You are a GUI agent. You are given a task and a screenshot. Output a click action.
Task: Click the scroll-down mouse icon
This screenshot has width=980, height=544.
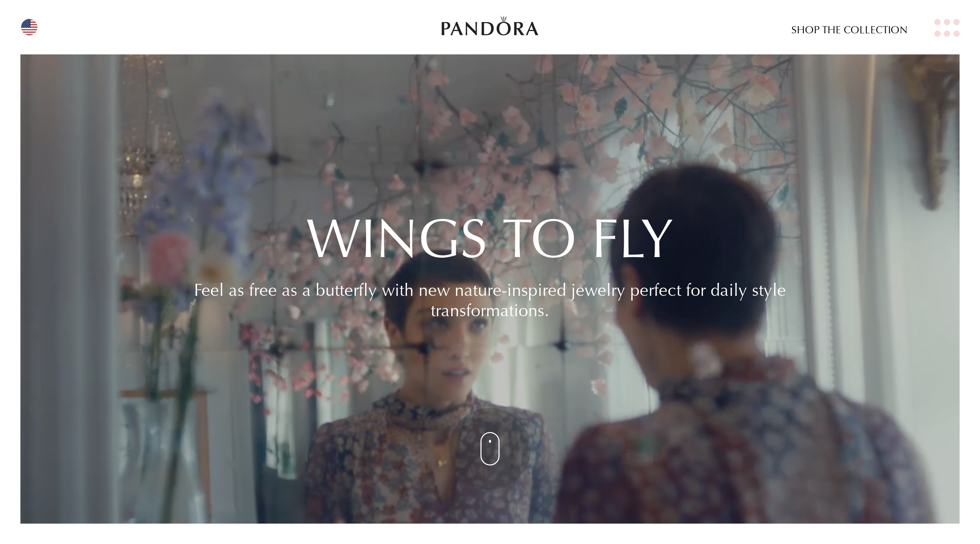pyautogui.click(x=490, y=448)
